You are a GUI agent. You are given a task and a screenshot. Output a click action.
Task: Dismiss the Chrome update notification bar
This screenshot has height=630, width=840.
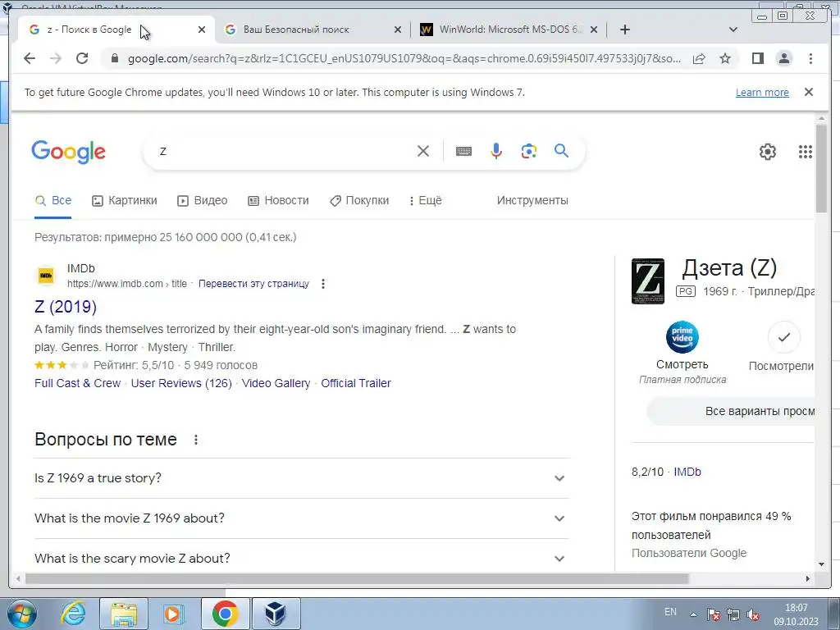pyautogui.click(x=809, y=92)
